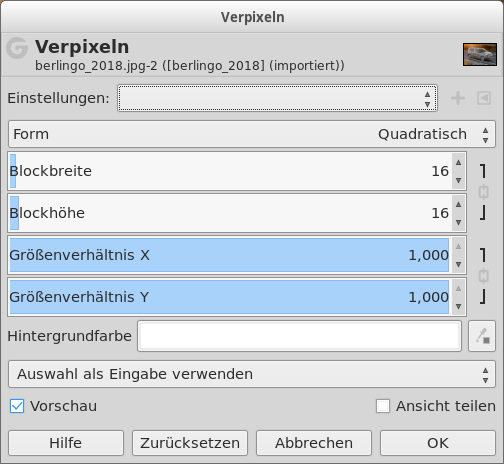Viewport: 504px width, 464px height.
Task: Decrease Blockhöhe with down arrow
Action: (458, 222)
